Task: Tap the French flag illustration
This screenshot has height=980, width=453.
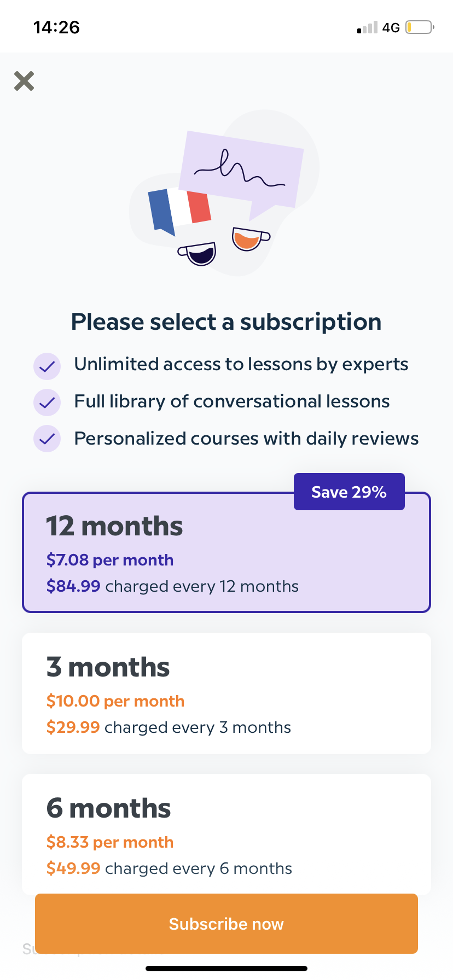Action: [181, 208]
